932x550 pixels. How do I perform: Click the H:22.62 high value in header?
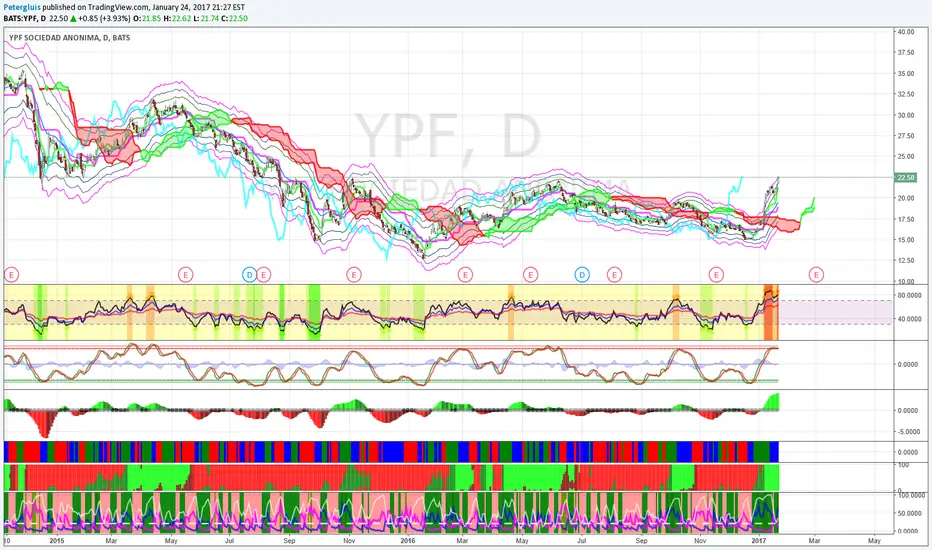point(177,18)
